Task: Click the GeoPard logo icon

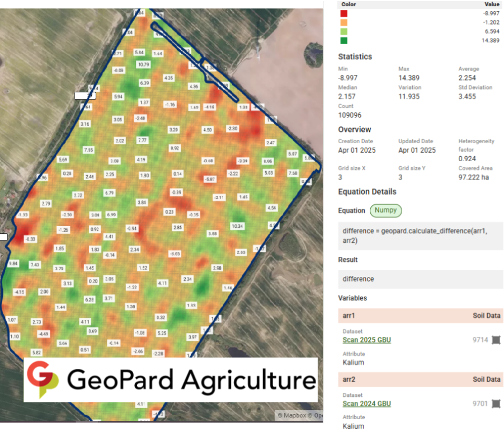Action: (43, 380)
